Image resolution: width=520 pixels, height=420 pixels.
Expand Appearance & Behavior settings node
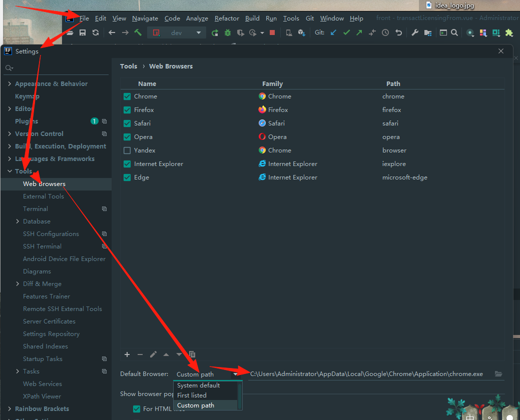(10, 84)
